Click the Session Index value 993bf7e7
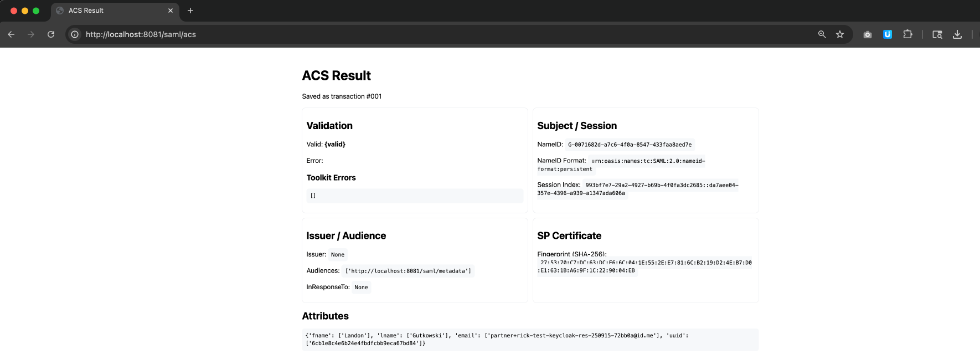This screenshot has height=359, width=980. 638,189
